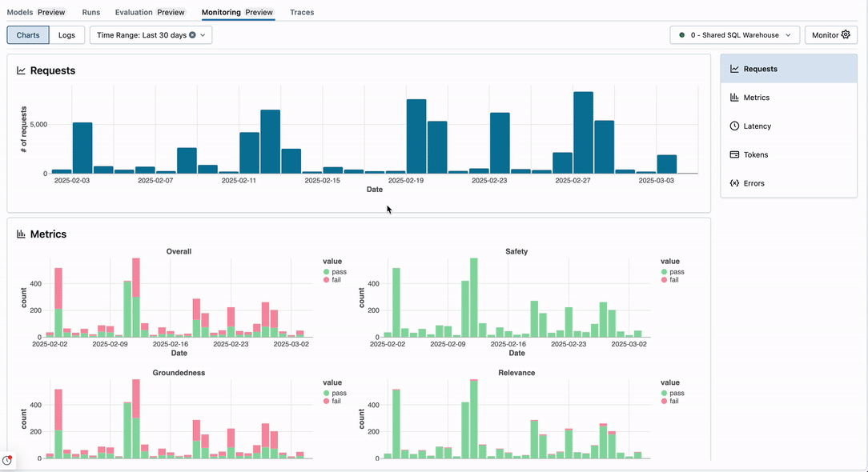Click the tallest Requests bar near 2025-02-27
868x472 pixels.
tap(583, 133)
